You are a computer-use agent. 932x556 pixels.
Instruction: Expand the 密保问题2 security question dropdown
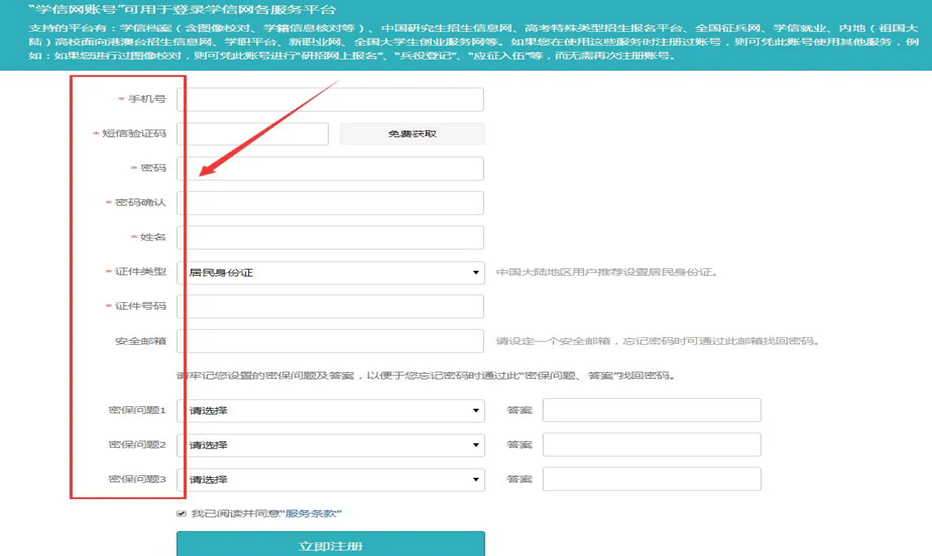pos(330,445)
